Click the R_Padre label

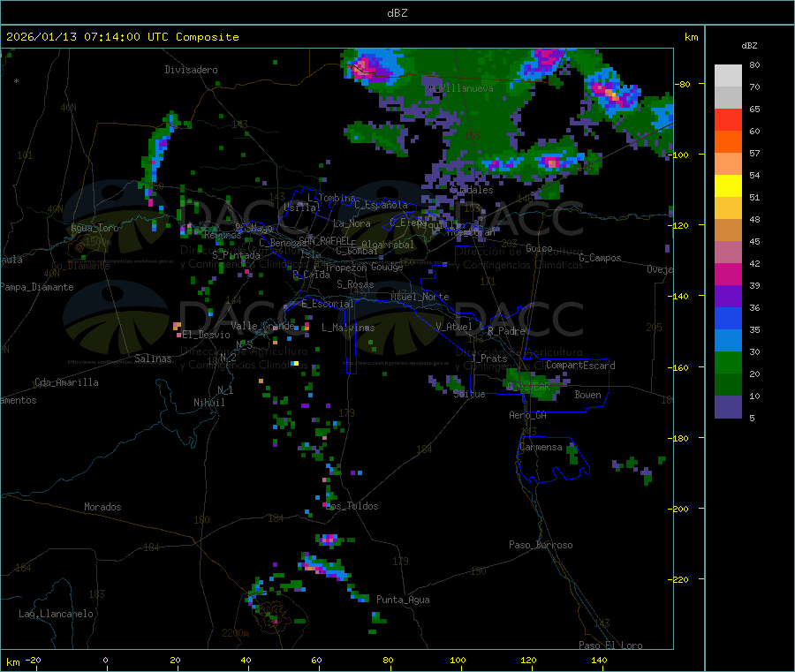point(506,331)
